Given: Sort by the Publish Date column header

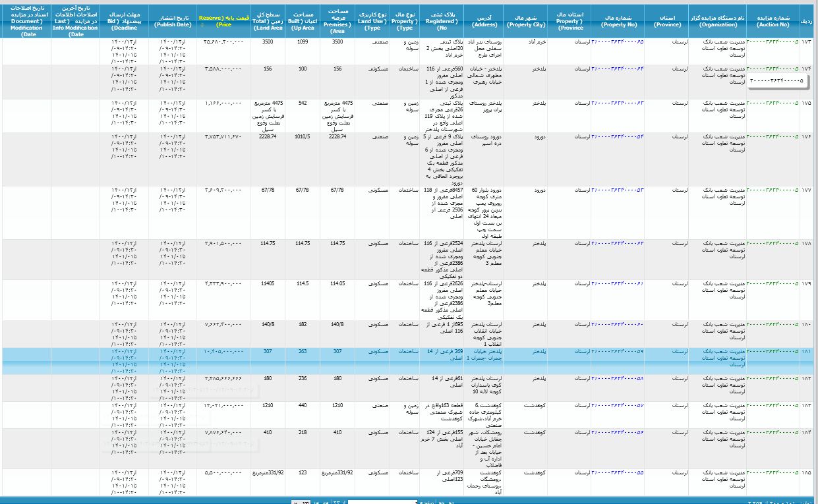Looking at the screenshot, I should [173, 20].
